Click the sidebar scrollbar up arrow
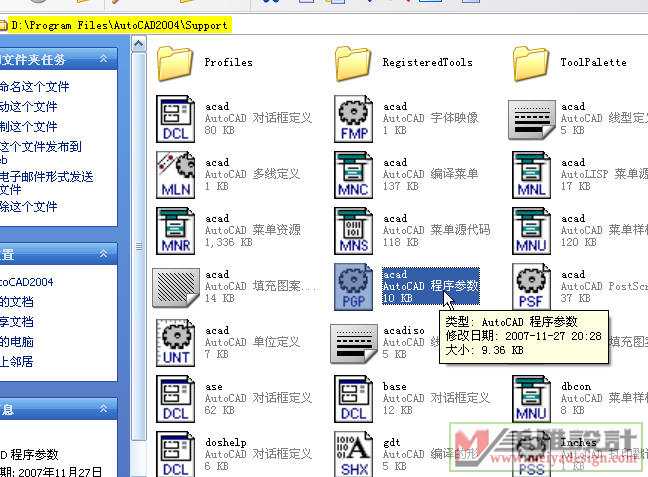Screen dimensions: 648x477 (x=139, y=43)
